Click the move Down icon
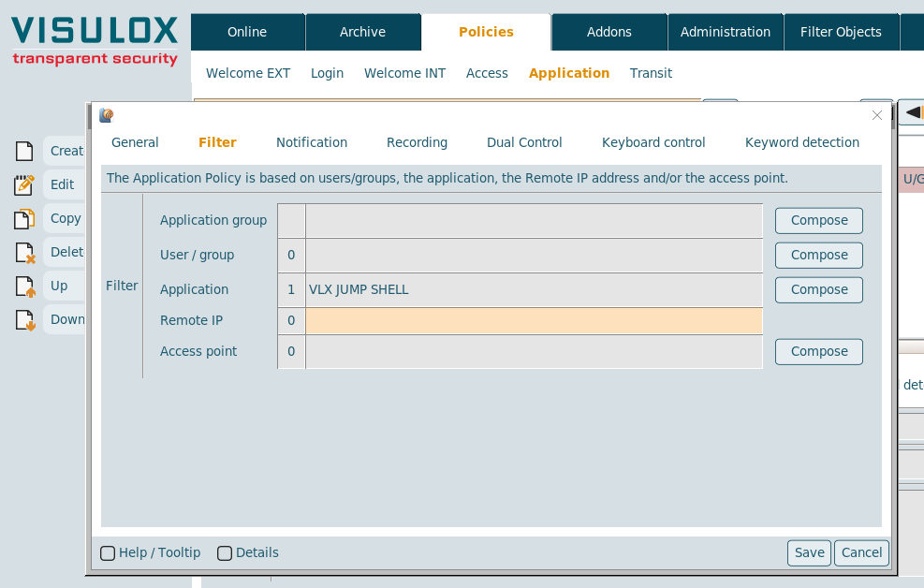Viewport: 924px width, 588px height. (x=24, y=319)
